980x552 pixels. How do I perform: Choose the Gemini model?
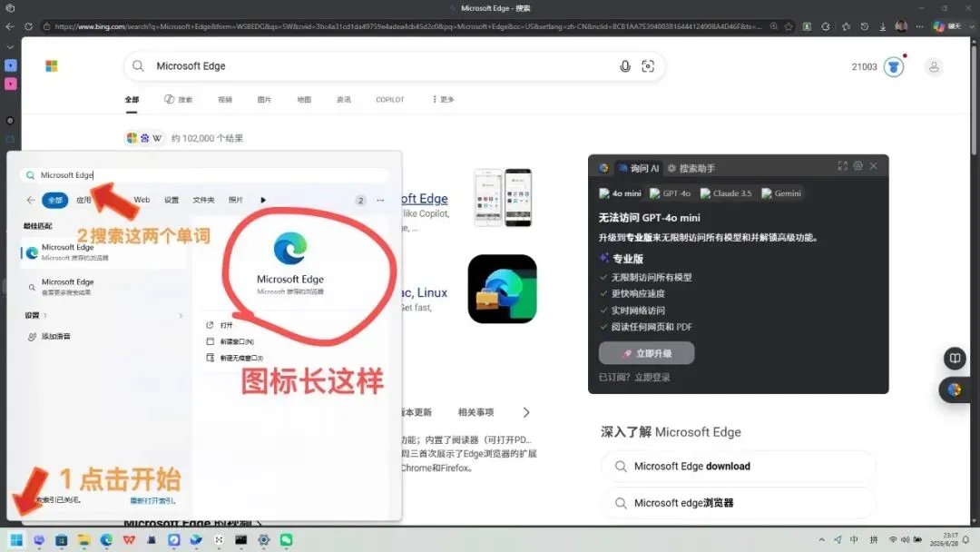tap(781, 193)
